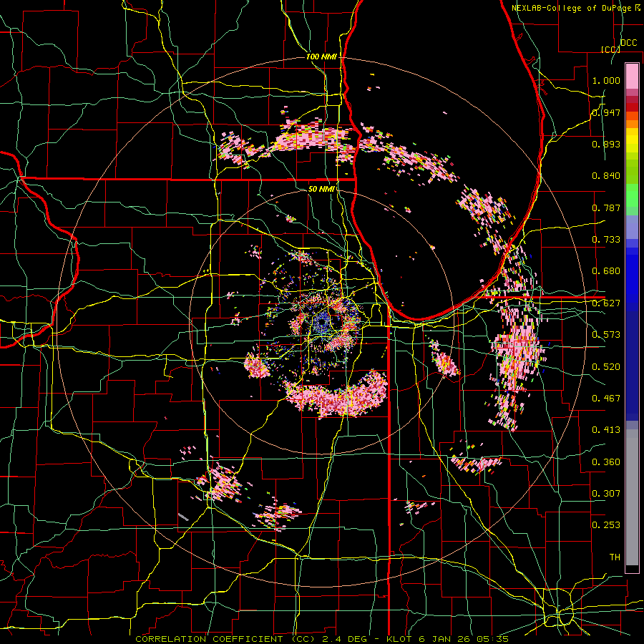Image resolution: width=644 pixels, height=644 pixels.
Task: Select the 0.360 scale value
Action: click(606, 462)
